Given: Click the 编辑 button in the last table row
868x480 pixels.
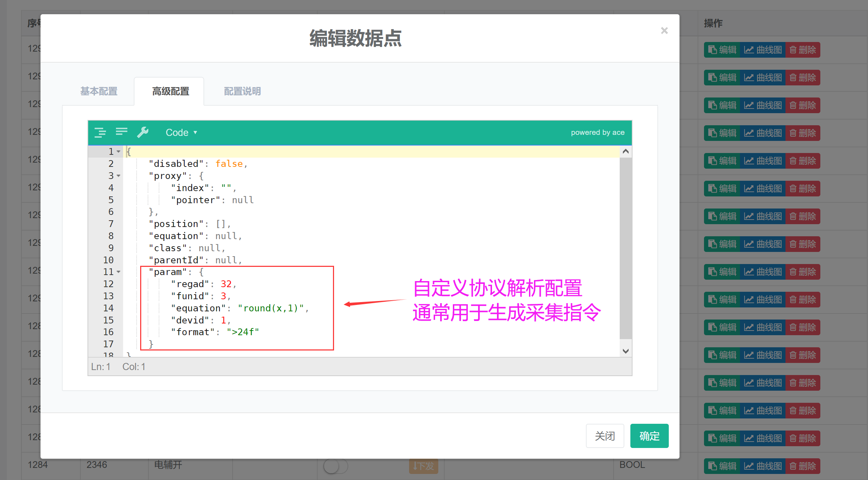Looking at the screenshot, I should 722,466.
